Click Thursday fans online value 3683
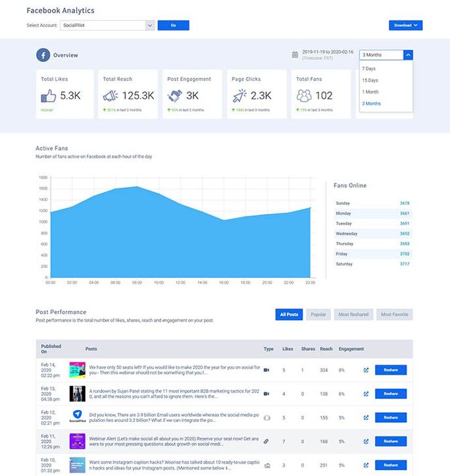Screen dimensions: 450x476 click(x=405, y=244)
